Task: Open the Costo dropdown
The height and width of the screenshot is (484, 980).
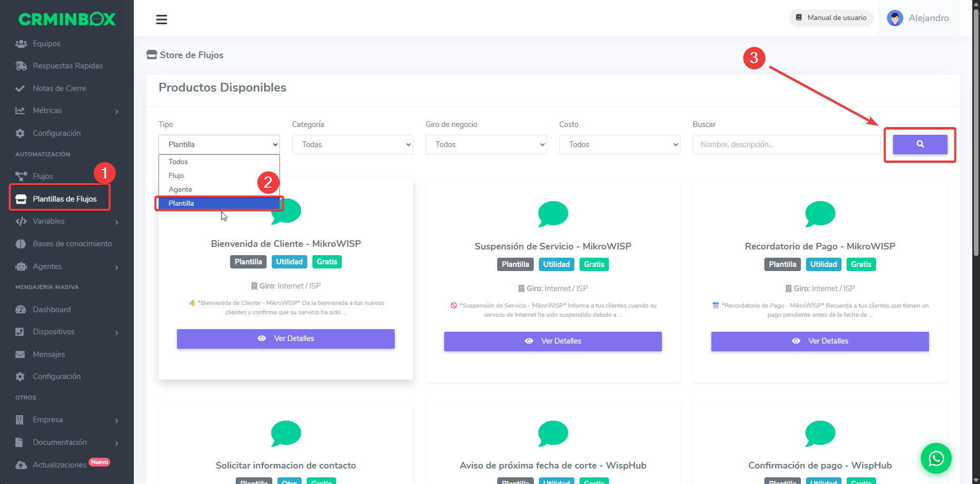Action: (620, 145)
